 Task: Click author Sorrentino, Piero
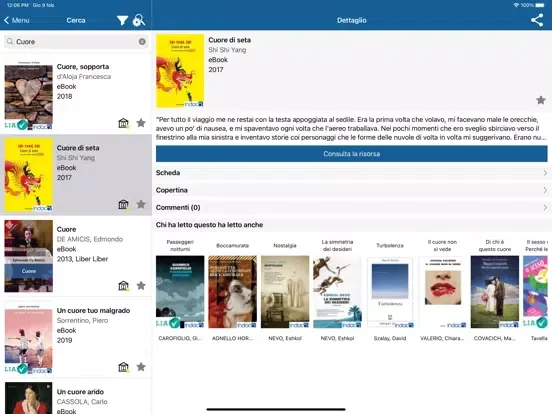click(82, 320)
